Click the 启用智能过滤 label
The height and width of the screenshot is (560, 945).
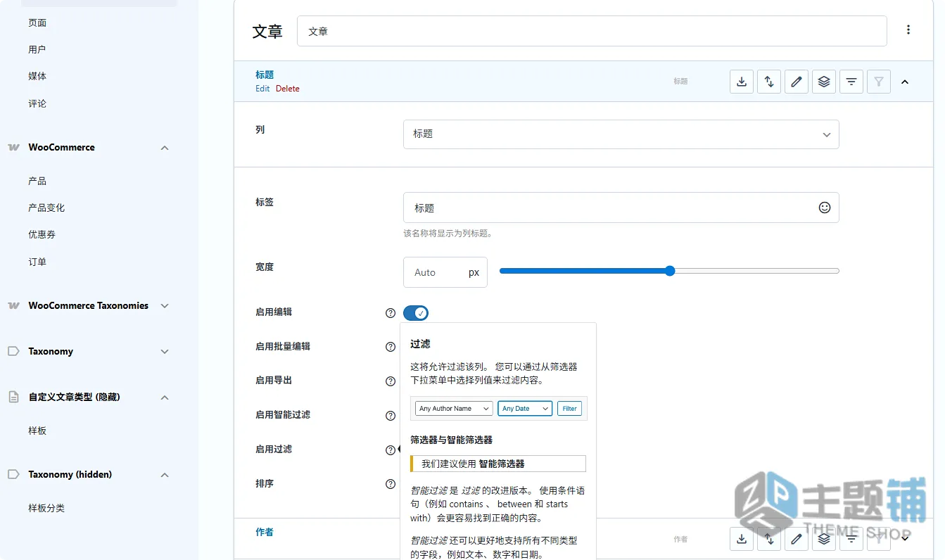tap(283, 414)
